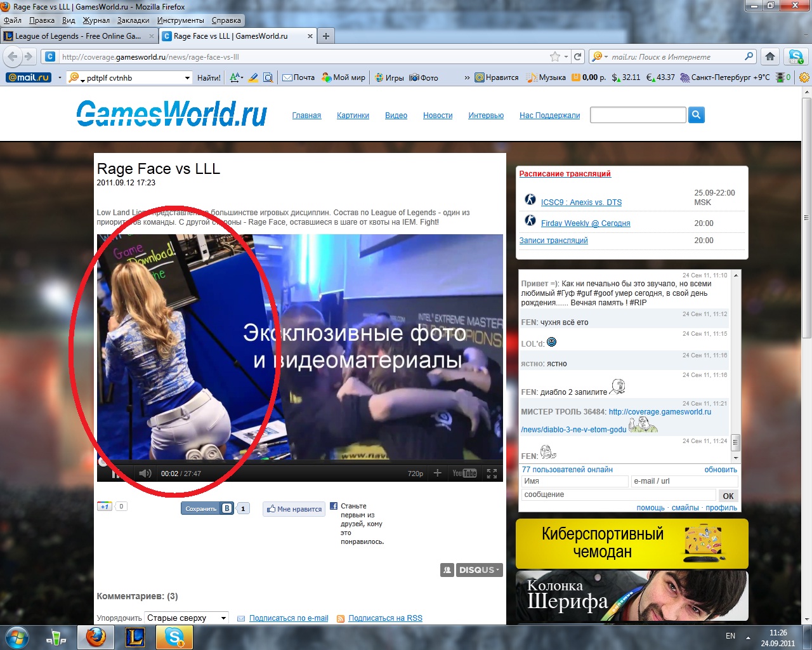This screenshot has height=650, width=812.
Task: Click the @mail.ru logo in the toolbar
Action: [28, 77]
